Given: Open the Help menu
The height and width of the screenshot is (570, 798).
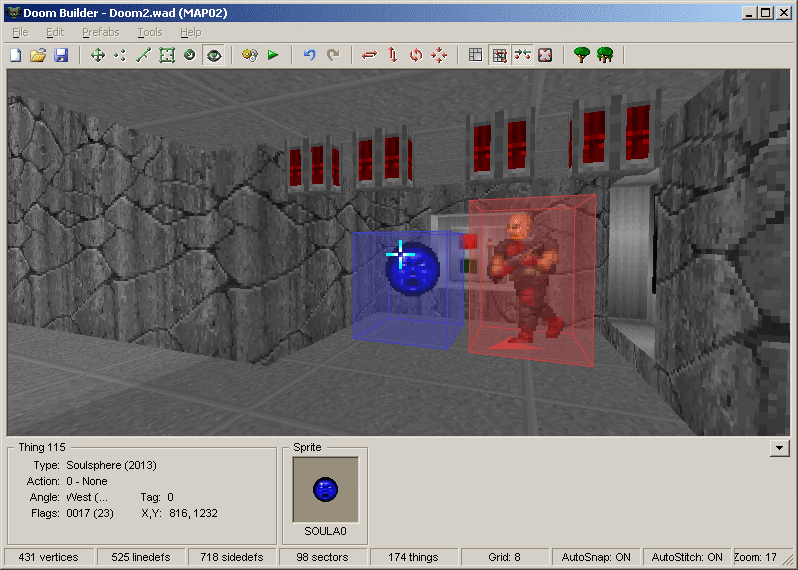Looking at the screenshot, I should [x=191, y=33].
